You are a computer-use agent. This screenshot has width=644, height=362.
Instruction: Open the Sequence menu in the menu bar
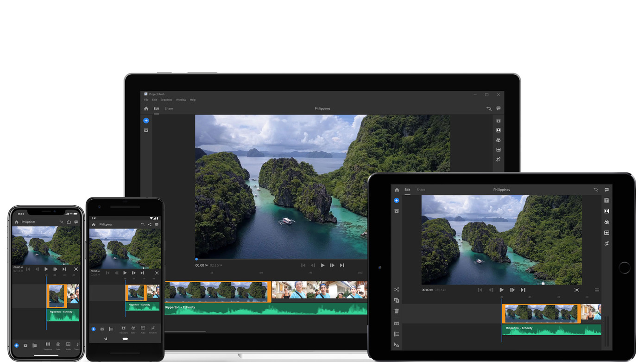coord(166,100)
